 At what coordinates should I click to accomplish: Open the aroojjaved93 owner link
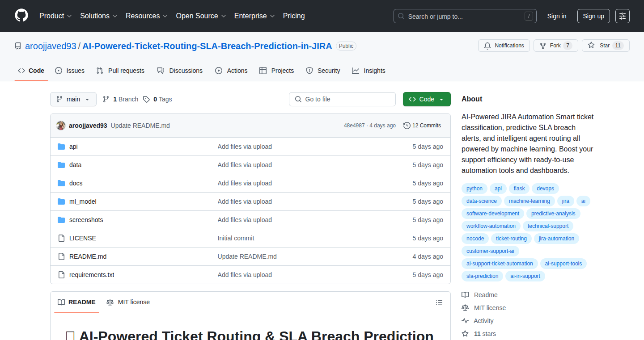tap(51, 46)
